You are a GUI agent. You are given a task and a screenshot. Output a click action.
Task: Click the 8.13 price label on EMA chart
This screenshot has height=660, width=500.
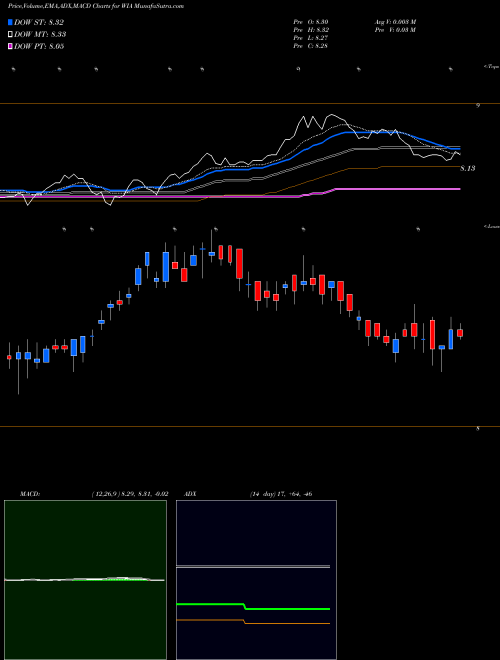pyautogui.click(x=468, y=168)
